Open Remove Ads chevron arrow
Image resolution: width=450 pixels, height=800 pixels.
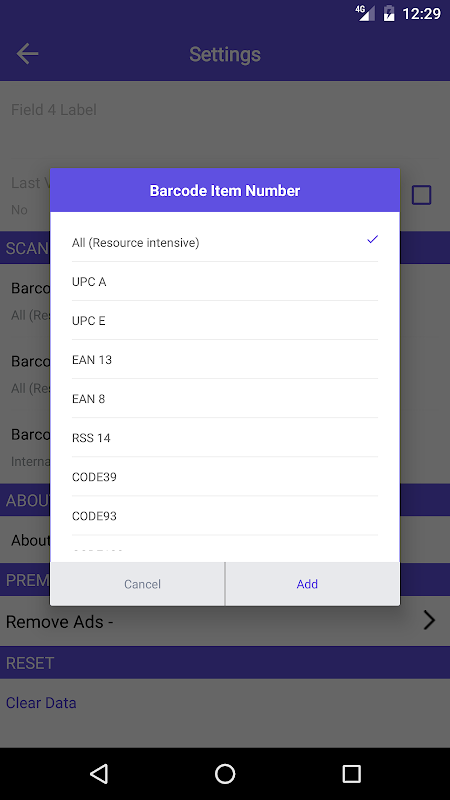click(429, 621)
